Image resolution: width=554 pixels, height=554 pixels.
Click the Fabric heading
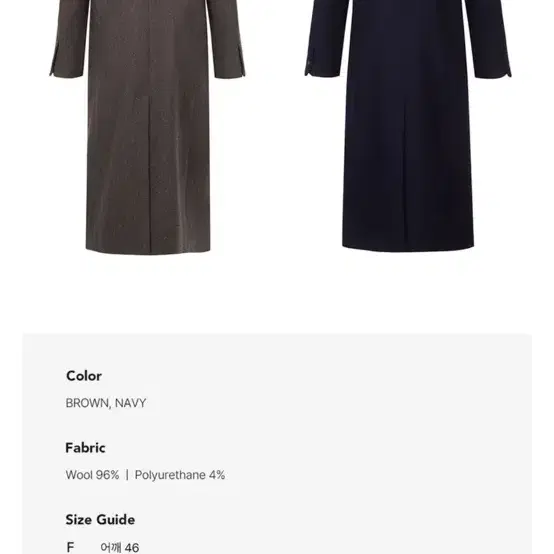pyautogui.click(x=85, y=448)
